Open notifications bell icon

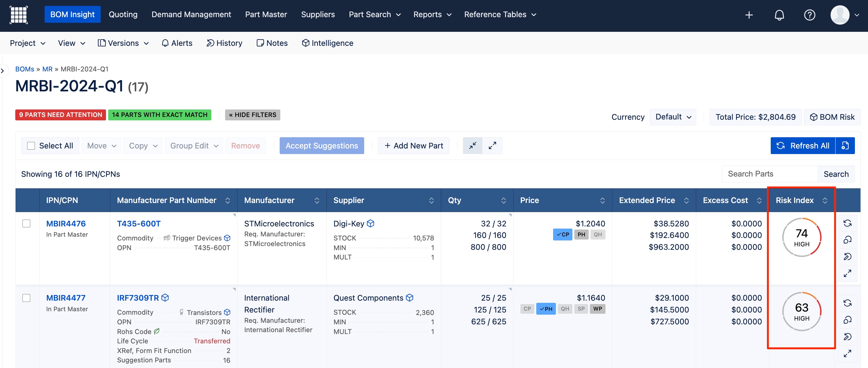coord(779,15)
